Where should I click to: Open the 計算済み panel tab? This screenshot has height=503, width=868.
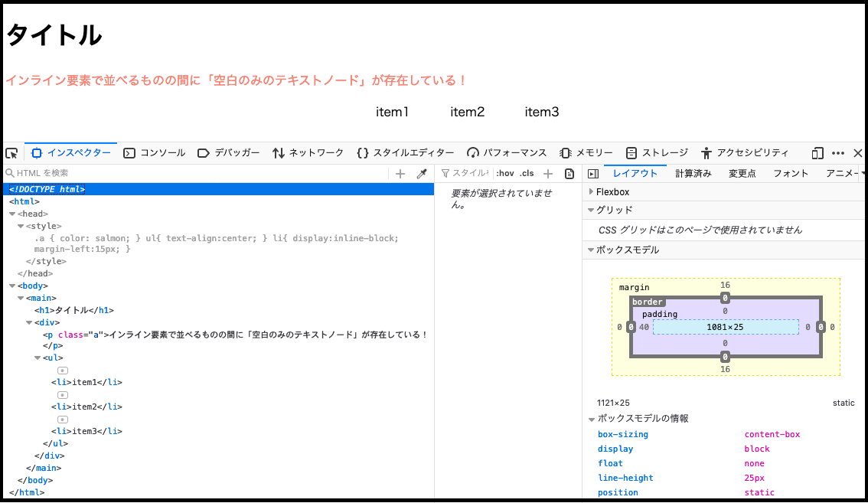click(693, 173)
